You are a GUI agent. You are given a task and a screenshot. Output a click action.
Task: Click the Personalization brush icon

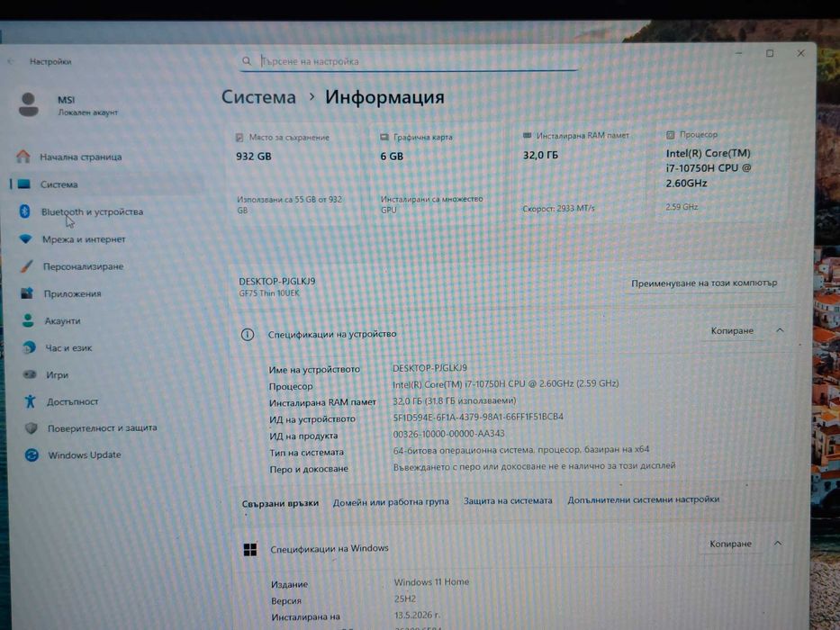tap(26, 266)
